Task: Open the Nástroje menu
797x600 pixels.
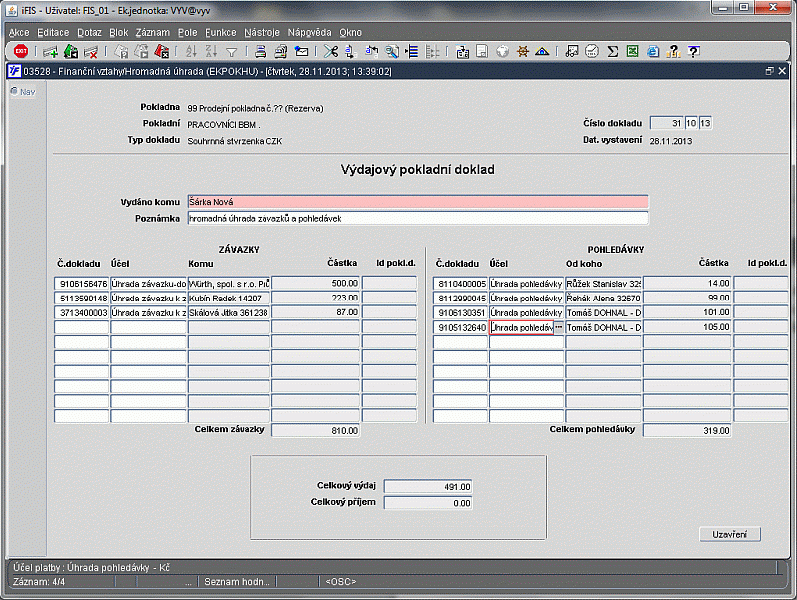Action: pyautogui.click(x=262, y=33)
